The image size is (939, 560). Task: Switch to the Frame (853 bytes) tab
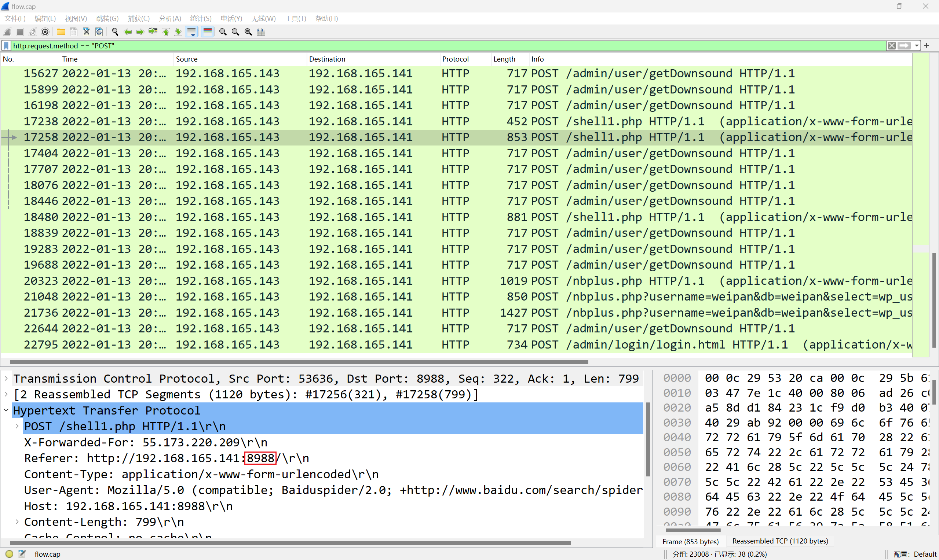pyautogui.click(x=691, y=542)
